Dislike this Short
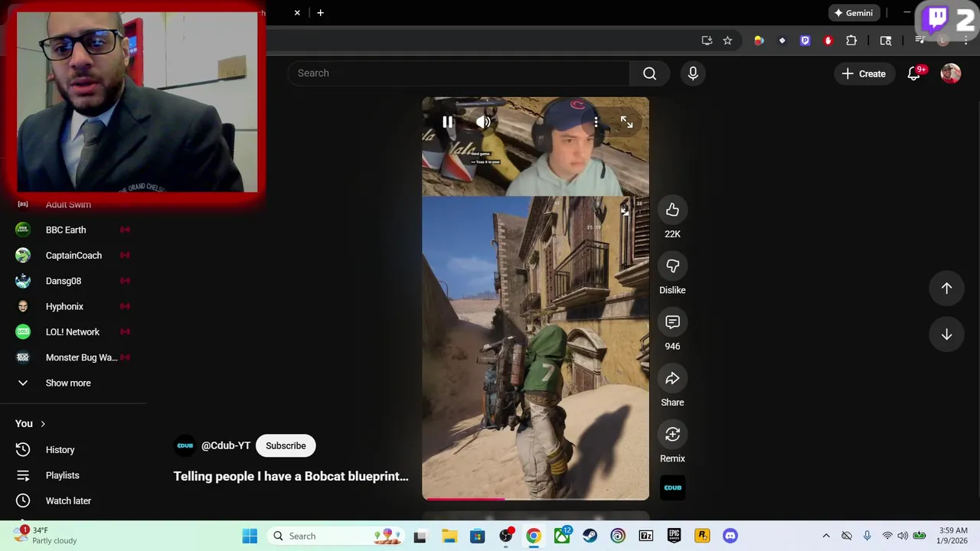This screenshot has width=980, height=551. click(x=672, y=266)
